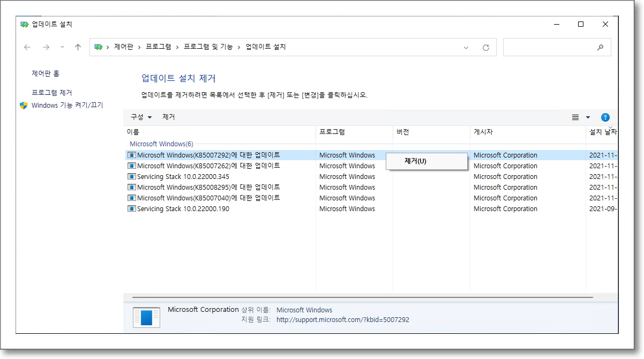644x359 pixels.
Task: Maximize the 업데이트 설치 window
Action: pos(581,24)
